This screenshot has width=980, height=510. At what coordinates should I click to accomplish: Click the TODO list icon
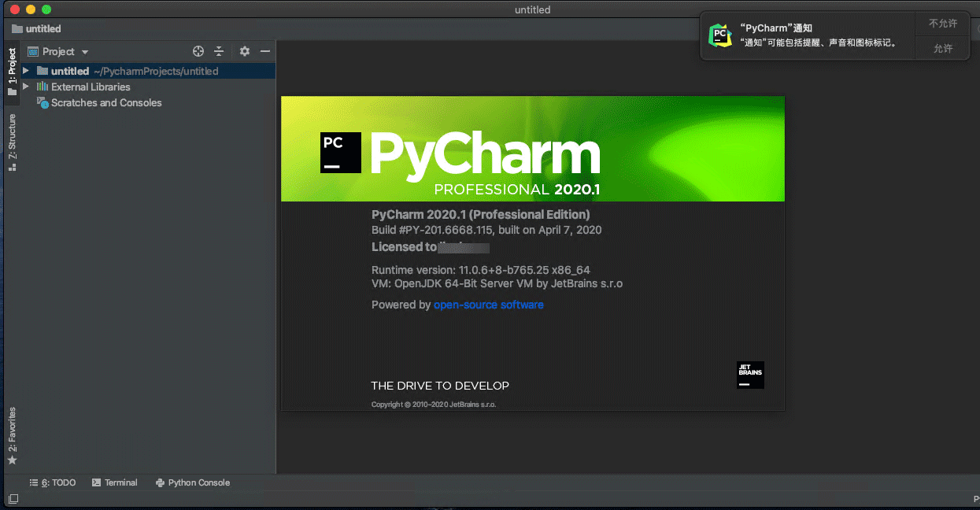[x=34, y=482]
